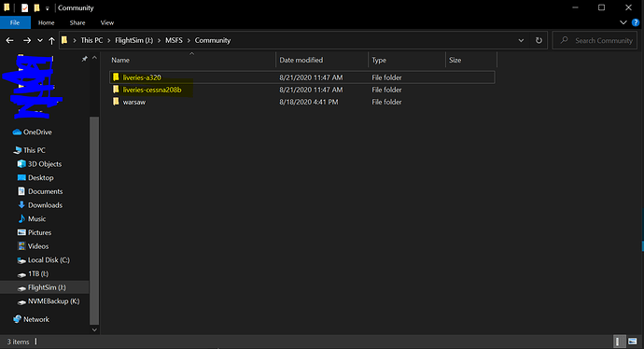644x349 pixels.
Task: Expand the chevron after This PC in breadcrumb
Action: [x=109, y=41]
